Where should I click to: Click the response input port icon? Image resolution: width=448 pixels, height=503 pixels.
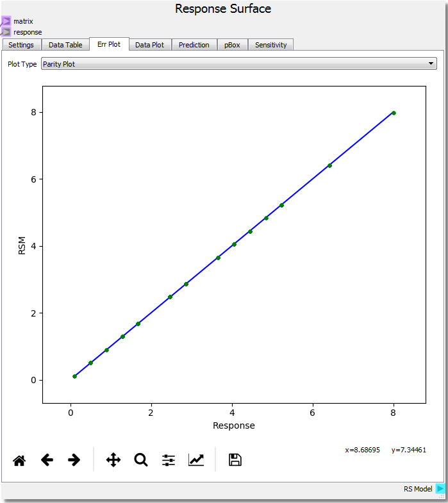(x=6, y=32)
